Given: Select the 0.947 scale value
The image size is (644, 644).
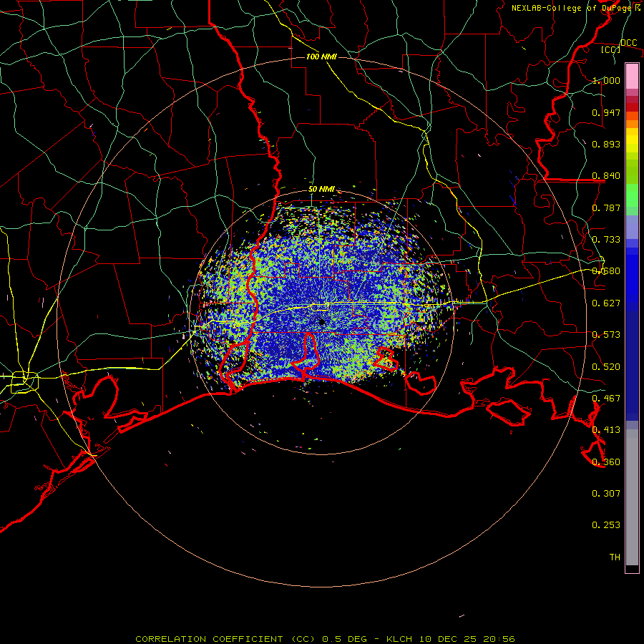Looking at the screenshot, I should [606, 112].
